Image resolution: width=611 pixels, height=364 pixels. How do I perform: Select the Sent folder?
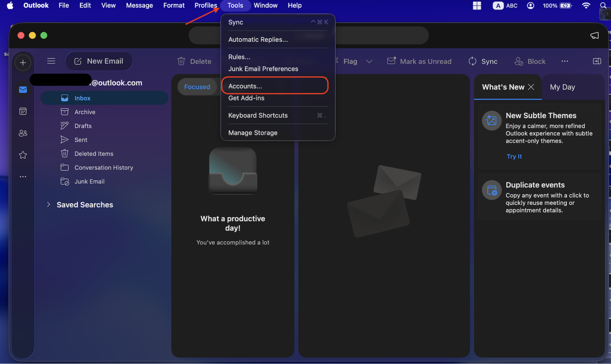coord(104,140)
